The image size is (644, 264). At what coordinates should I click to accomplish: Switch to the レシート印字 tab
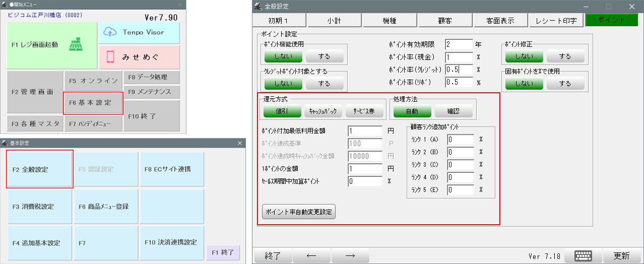(x=556, y=20)
